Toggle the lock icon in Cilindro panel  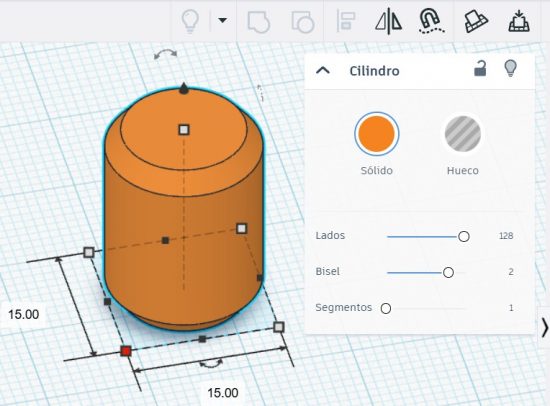pyautogui.click(x=480, y=68)
